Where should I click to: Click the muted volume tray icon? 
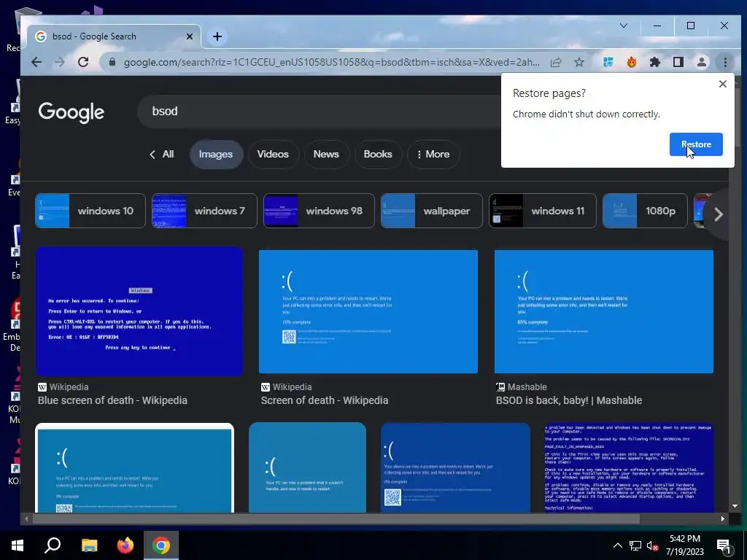(x=652, y=545)
